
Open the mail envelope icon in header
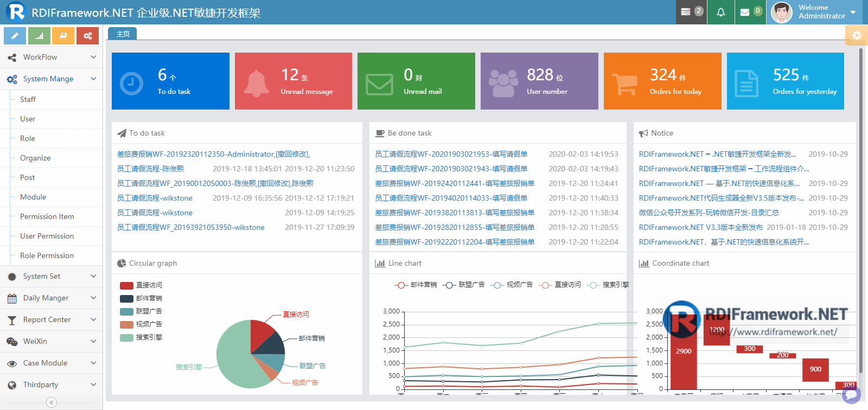(751, 12)
